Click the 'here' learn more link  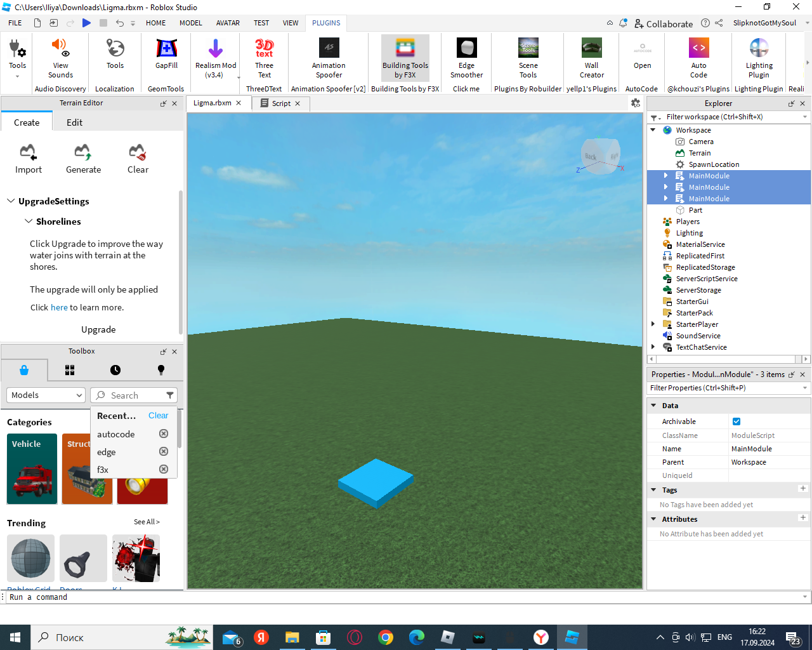(x=59, y=307)
